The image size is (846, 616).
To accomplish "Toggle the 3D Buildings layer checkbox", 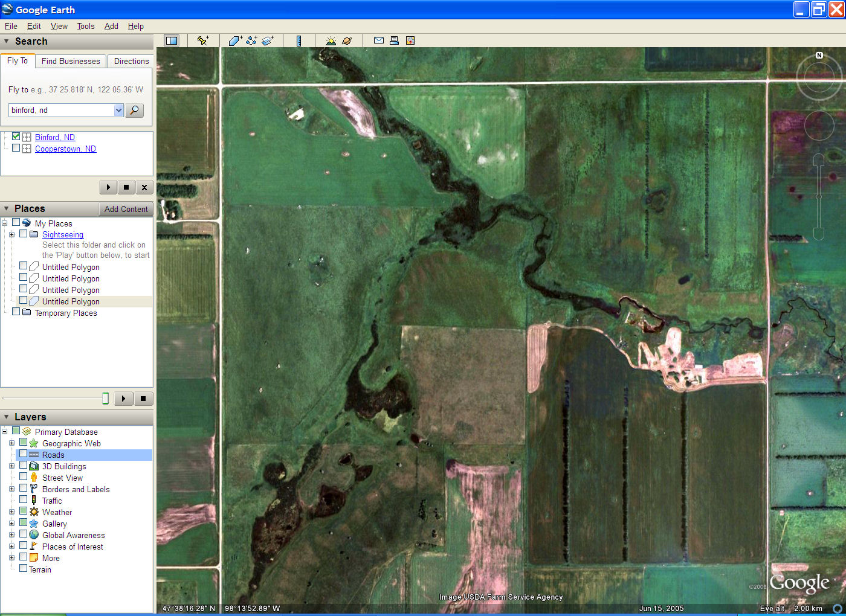I will point(23,466).
